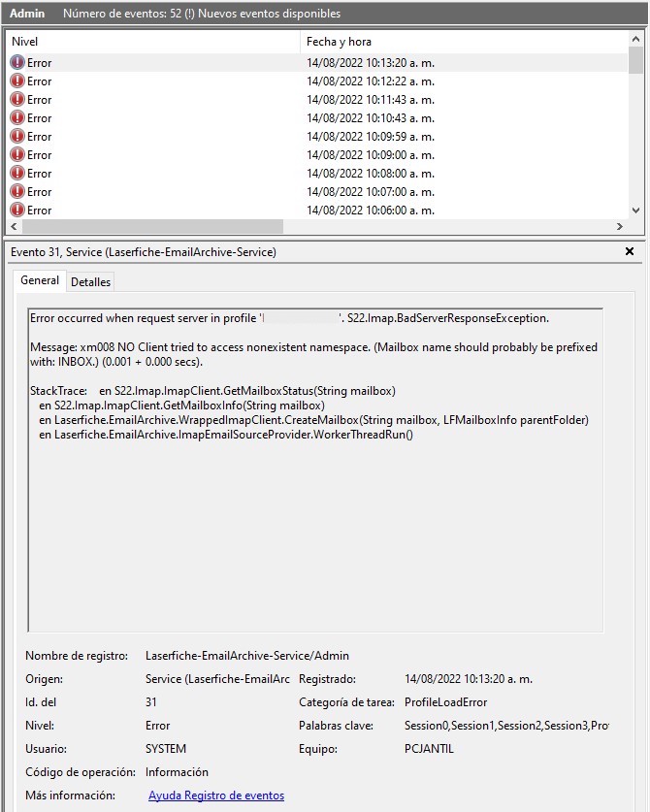650x812 pixels.
Task: Click the error icon of the 10:09:00 event
Action: [x=17, y=155]
